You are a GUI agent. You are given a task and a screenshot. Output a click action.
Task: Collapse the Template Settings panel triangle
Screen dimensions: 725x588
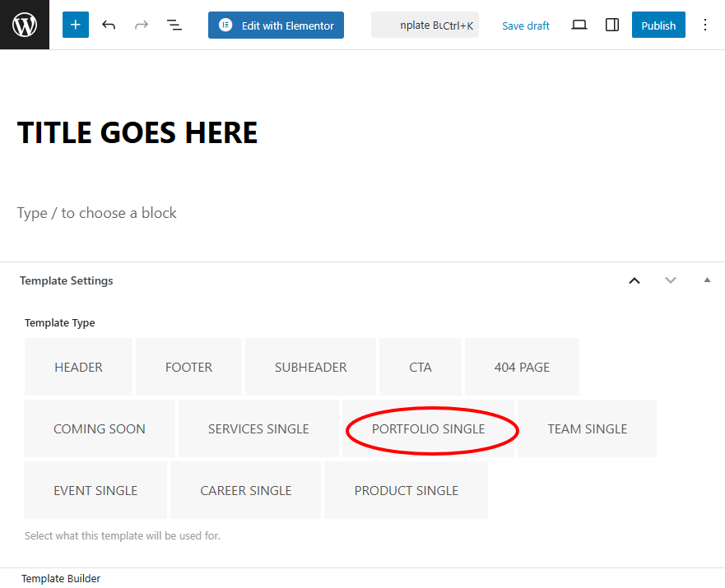coord(707,280)
